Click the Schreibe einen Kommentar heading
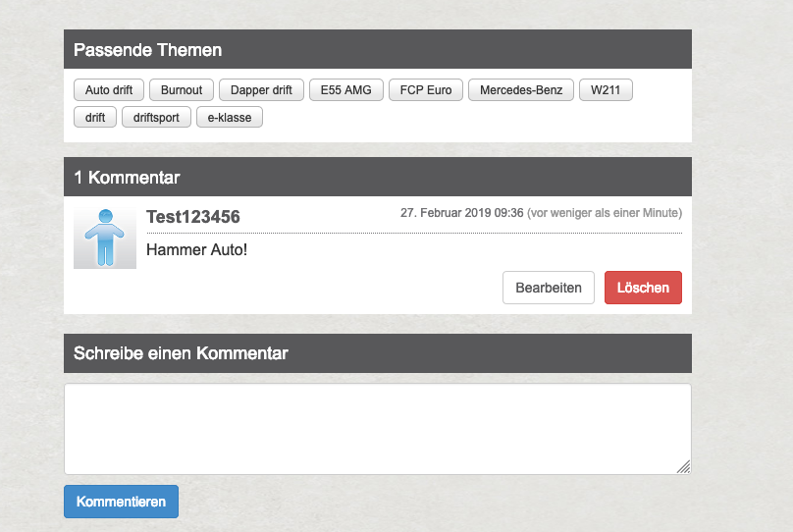 181,353
